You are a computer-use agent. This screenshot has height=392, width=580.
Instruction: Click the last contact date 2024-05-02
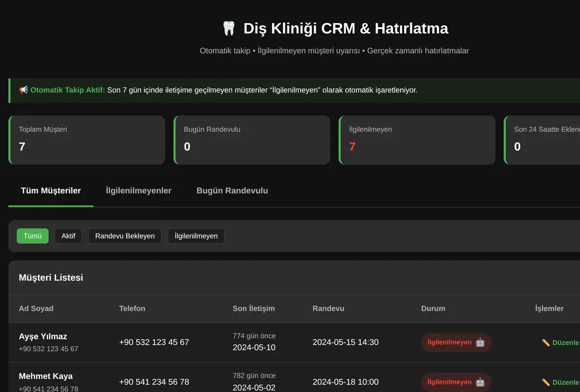pyautogui.click(x=254, y=387)
